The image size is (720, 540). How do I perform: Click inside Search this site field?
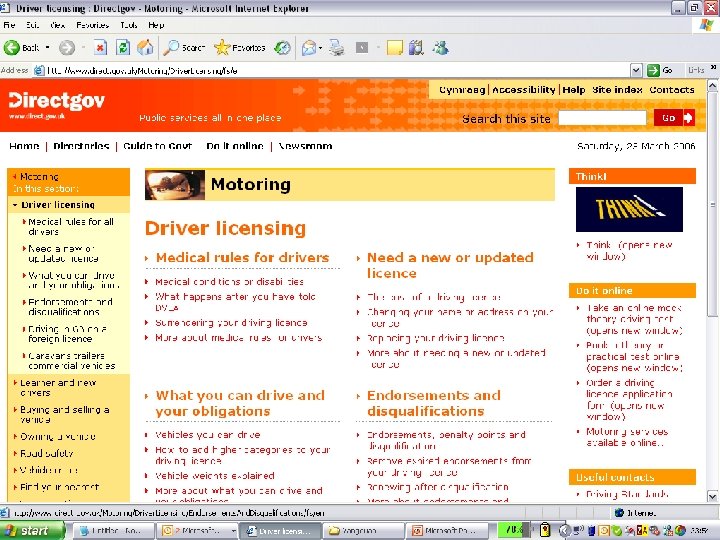602,118
